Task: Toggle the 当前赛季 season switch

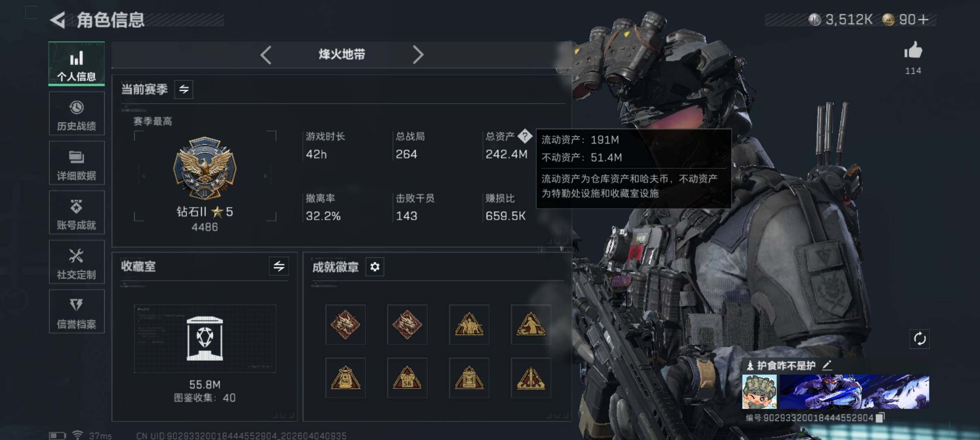Action: (184, 89)
